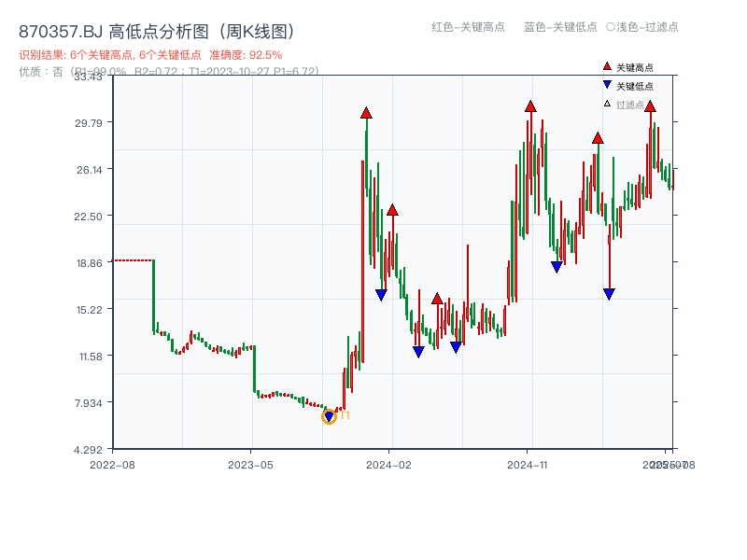
Task: Click the red marker at the 2024-11 price peak
Action: tap(530, 107)
